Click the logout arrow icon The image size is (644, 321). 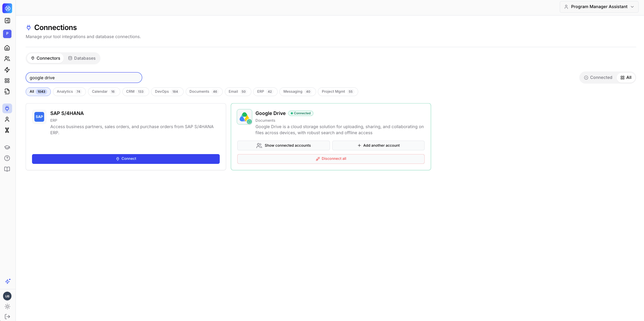pos(7,317)
